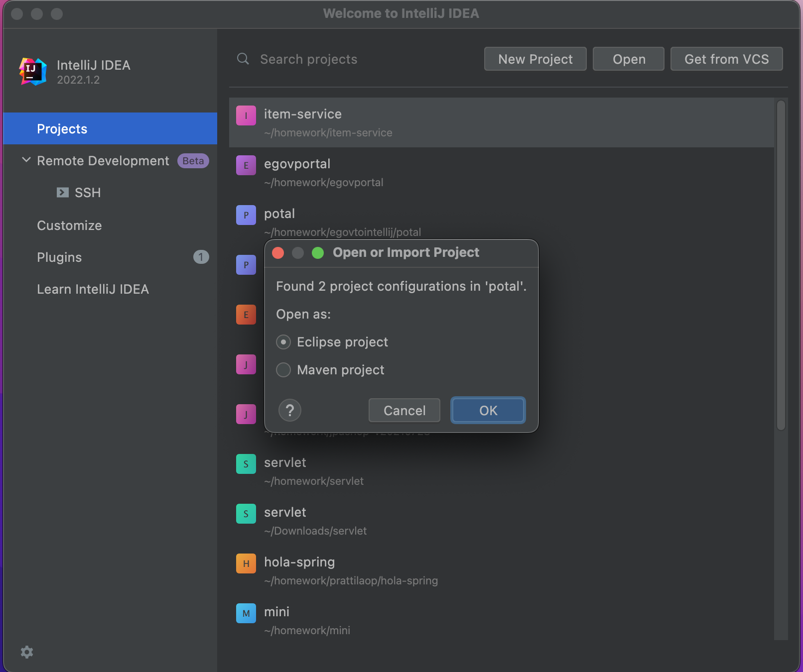
Task: Collapse the Remote Development section chevron
Action: click(26, 160)
